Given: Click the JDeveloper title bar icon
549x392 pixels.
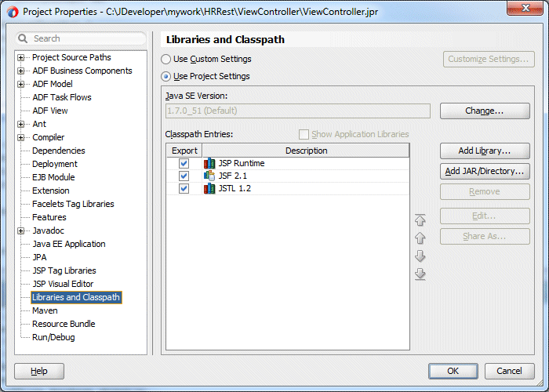Looking at the screenshot, I should click(x=13, y=12).
